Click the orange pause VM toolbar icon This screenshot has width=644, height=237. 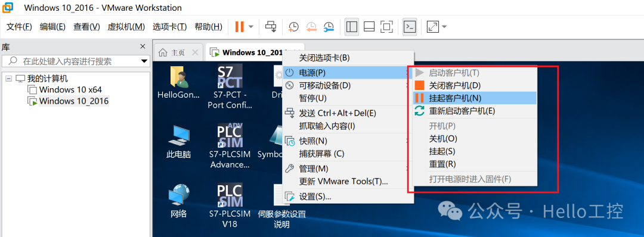tap(239, 27)
